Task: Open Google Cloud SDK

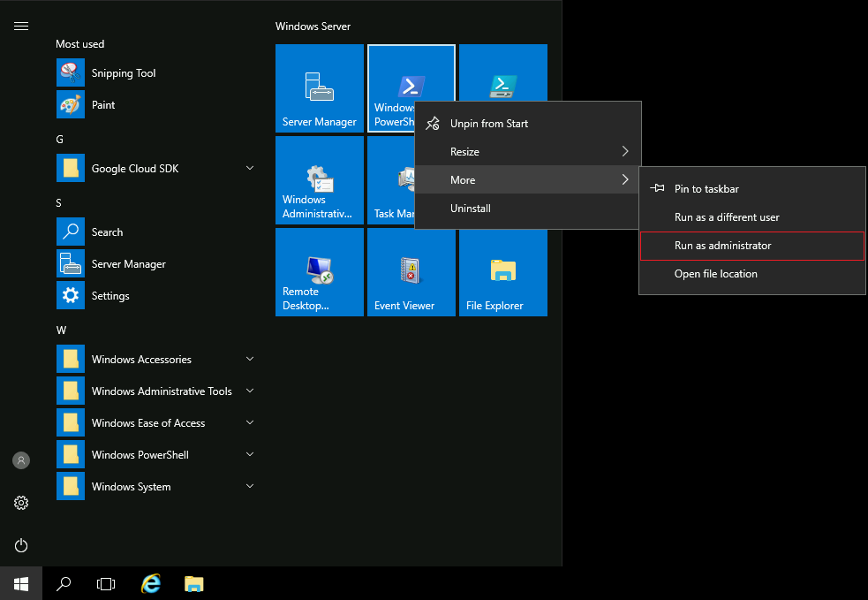Action: point(134,168)
